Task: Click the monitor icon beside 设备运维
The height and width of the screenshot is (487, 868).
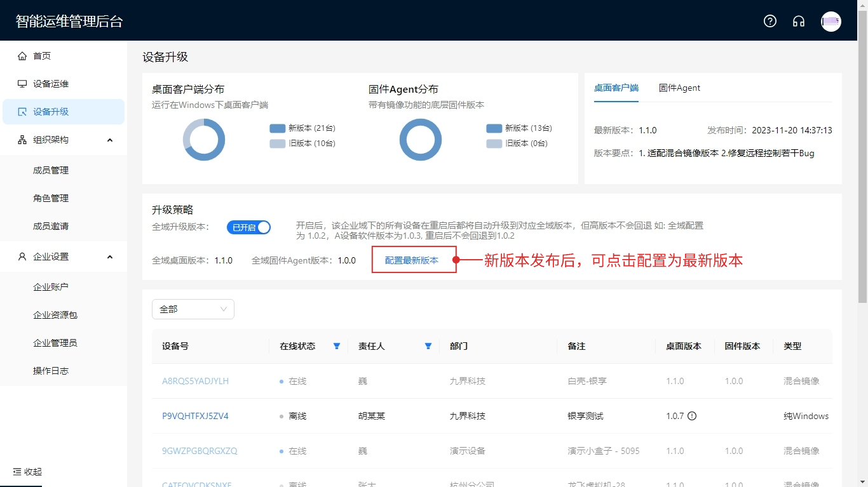Action: click(22, 84)
